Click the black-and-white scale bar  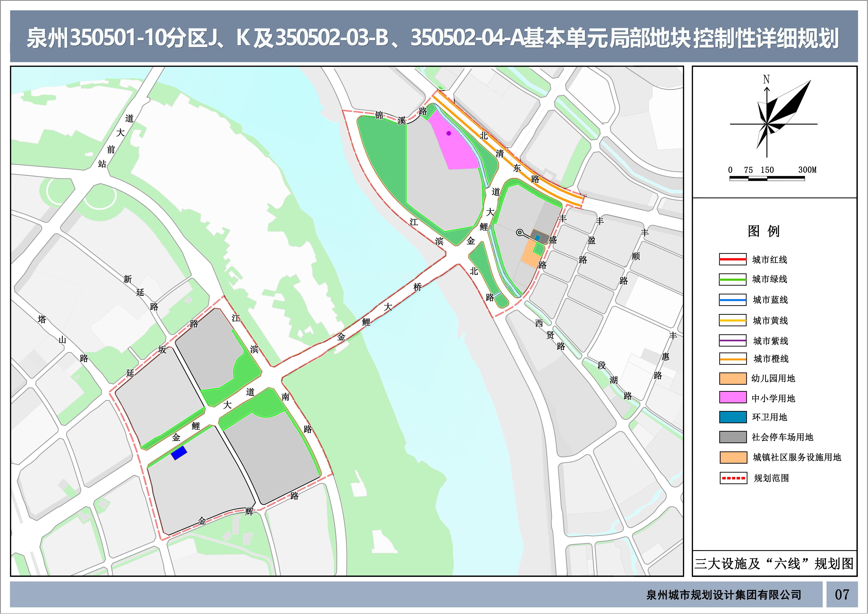pos(767,179)
